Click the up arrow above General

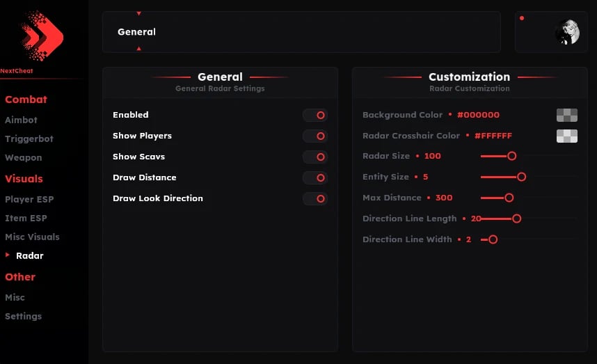point(139,13)
